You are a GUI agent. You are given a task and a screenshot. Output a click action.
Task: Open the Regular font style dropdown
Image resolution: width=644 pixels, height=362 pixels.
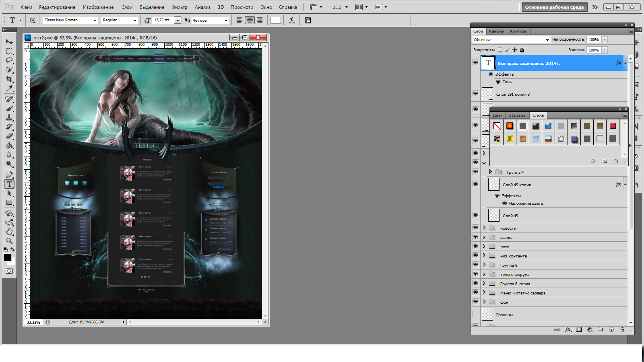click(135, 20)
